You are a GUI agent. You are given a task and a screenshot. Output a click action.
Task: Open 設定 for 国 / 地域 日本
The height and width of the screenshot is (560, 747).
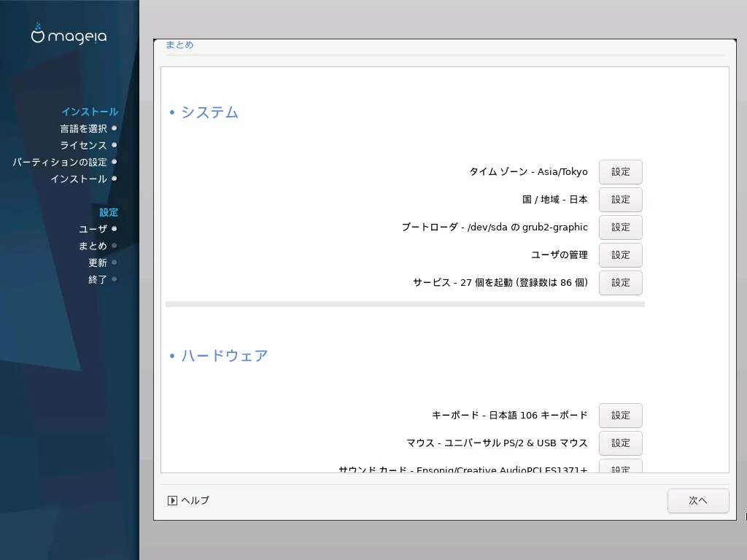(x=620, y=200)
